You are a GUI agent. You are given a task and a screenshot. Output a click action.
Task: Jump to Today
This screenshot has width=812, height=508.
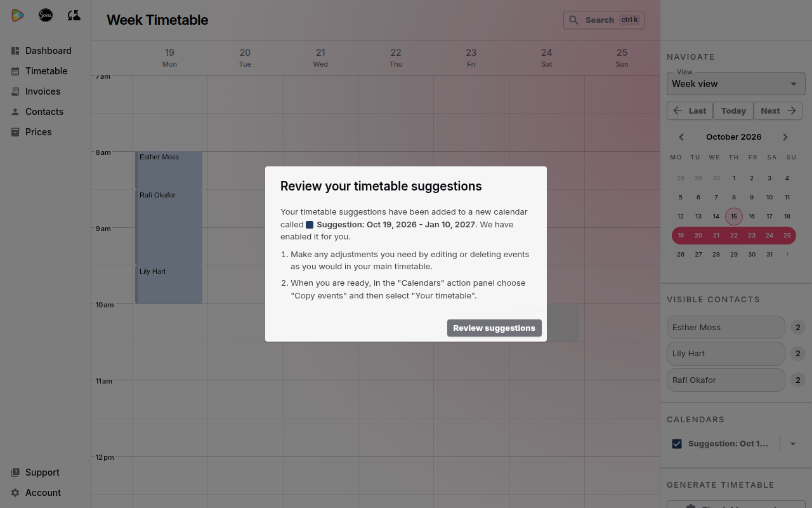[733, 110]
